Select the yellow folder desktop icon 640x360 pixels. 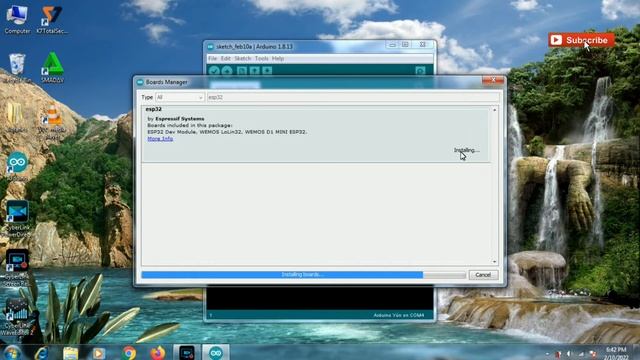click(16, 118)
